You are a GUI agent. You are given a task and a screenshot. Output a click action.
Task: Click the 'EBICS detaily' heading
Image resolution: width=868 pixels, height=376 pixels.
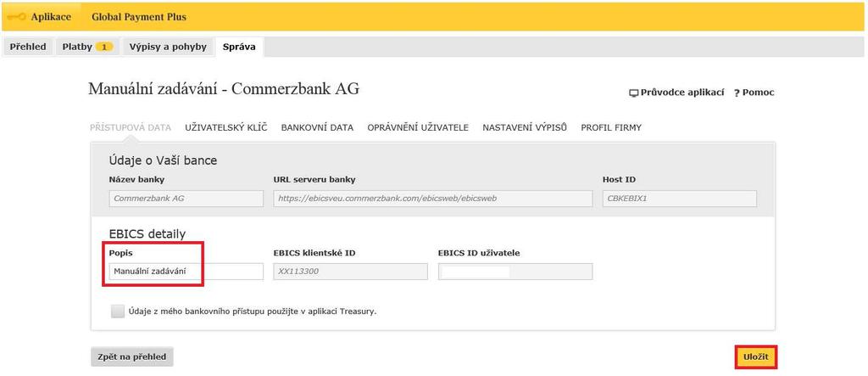[x=147, y=233]
